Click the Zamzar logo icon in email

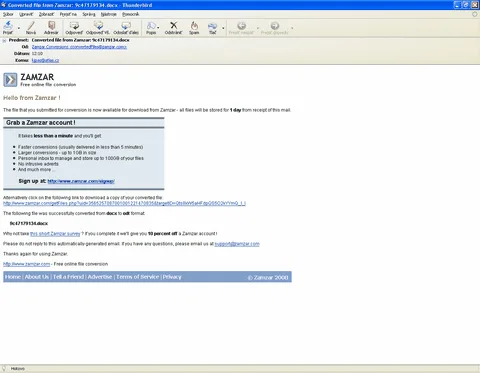[x=10, y=80]
